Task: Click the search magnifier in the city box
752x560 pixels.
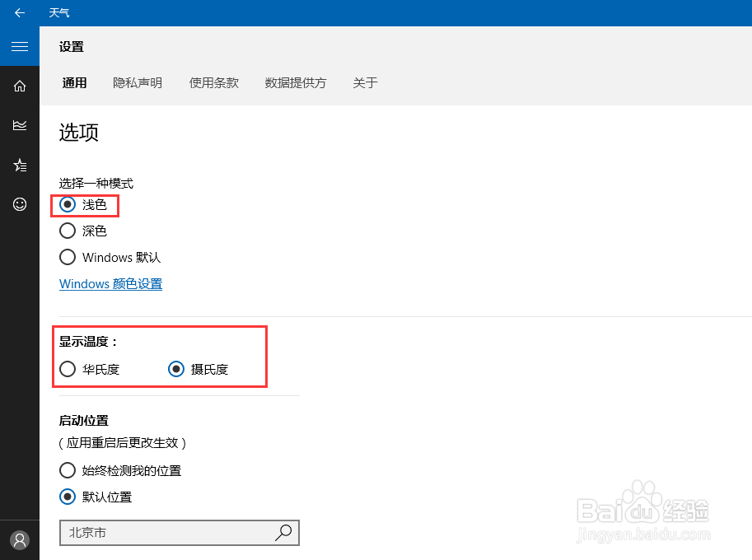Action: (x=284, y=533)
